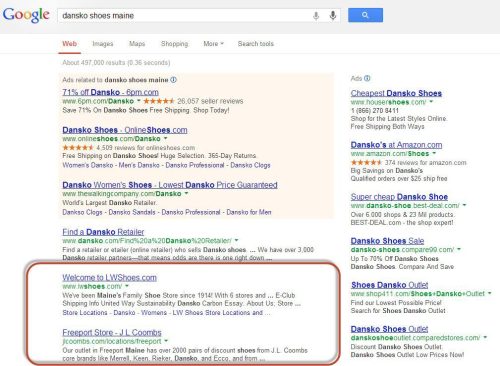Image resolution: width=500 pixels, height=366 pixels.
Task: Open the dropdown arrow next to danskoshoeoutlet.comparedstores.com
Action: coord(485,337)
